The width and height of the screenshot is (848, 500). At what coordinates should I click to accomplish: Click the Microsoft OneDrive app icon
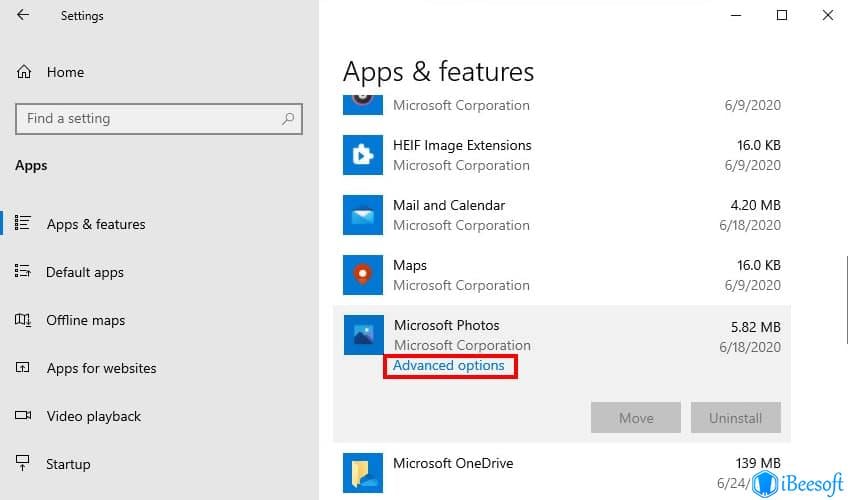(363, 473)
